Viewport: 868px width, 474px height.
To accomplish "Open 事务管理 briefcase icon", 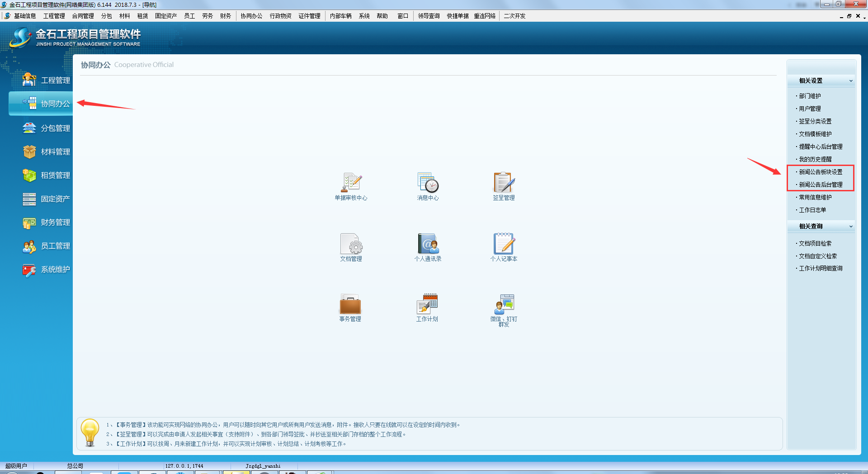I will 350,304.
